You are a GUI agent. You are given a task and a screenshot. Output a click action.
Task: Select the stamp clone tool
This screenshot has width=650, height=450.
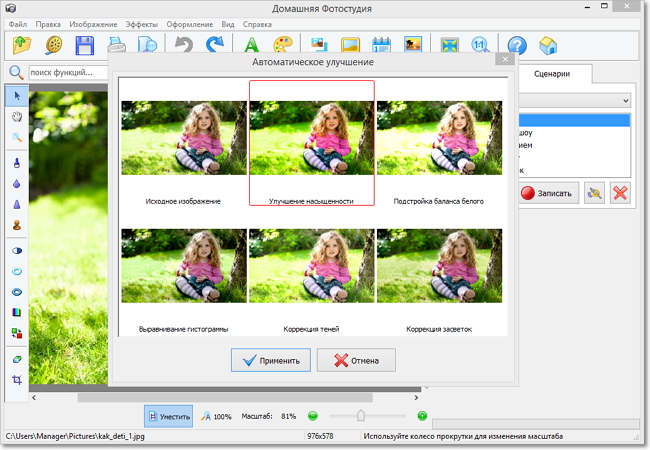click(17, 225)
